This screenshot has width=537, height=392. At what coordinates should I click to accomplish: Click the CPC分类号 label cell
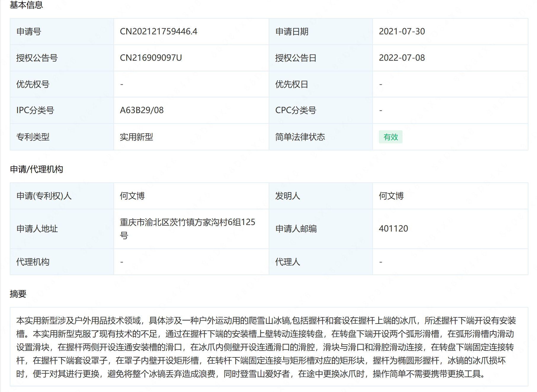tap(320, 110)
